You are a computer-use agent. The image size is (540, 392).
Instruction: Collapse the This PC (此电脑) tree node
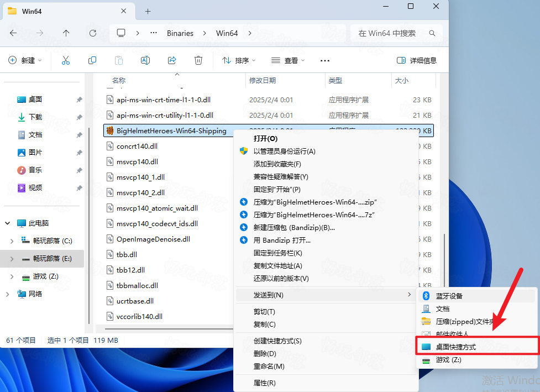click(x=7, y=223)
